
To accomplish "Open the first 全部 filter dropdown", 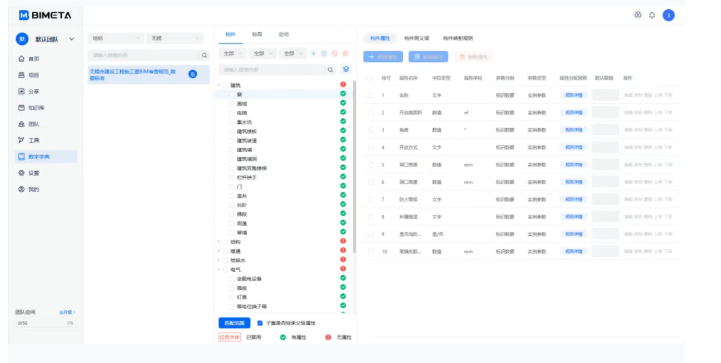I will tap(232, 54).
